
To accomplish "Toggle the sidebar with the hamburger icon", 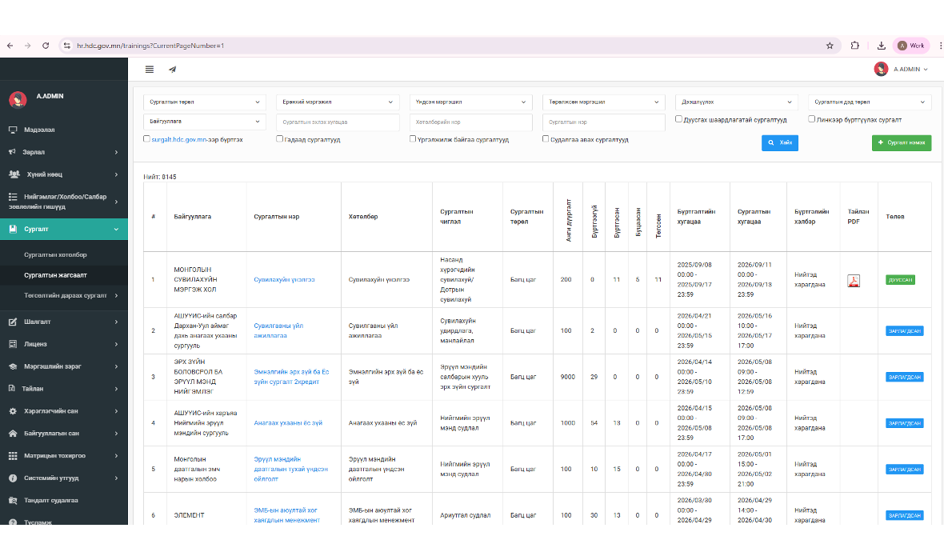I will [x=150, y=70].
